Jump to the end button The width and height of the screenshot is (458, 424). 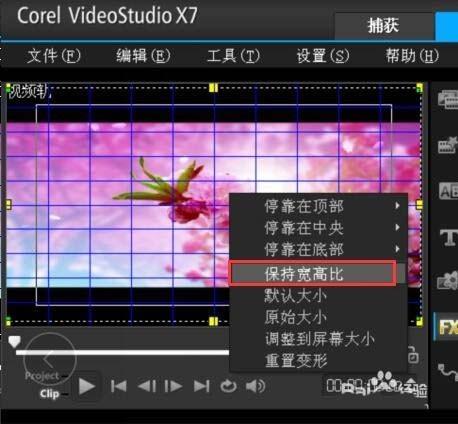click(202, 386)
